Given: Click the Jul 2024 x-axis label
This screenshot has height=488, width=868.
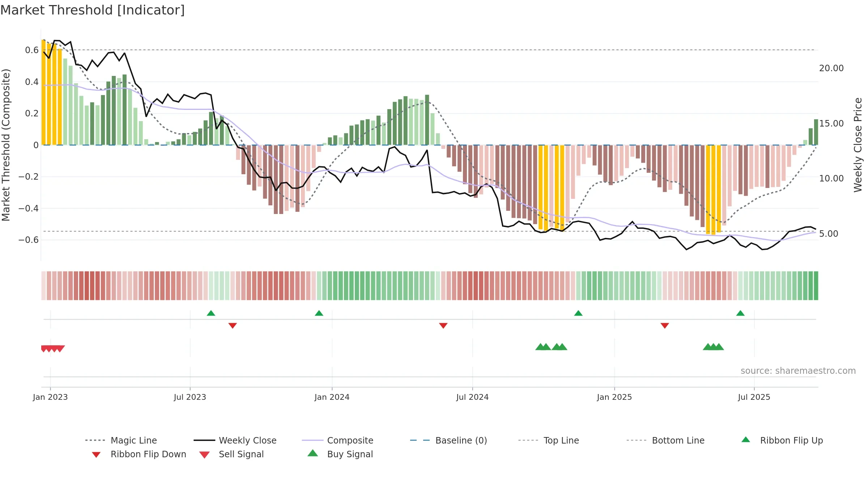Looking at the screenshot, I should (x=472, y=397).
